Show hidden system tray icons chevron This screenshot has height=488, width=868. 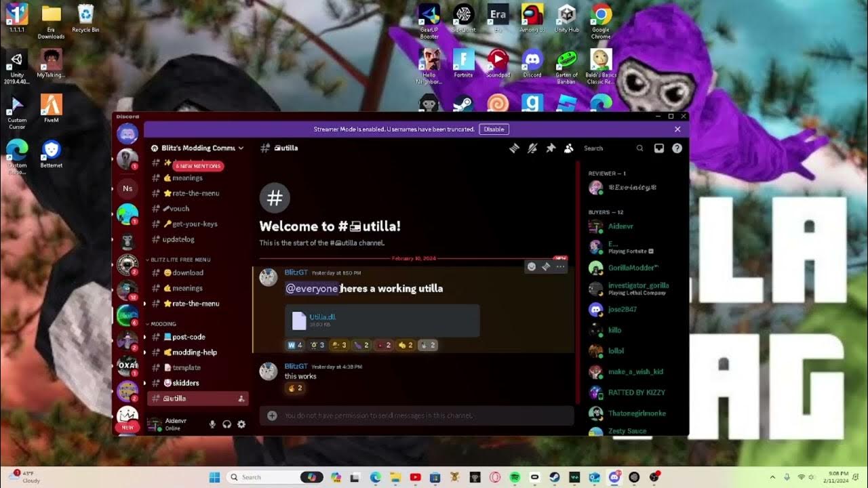click(773, 477)
